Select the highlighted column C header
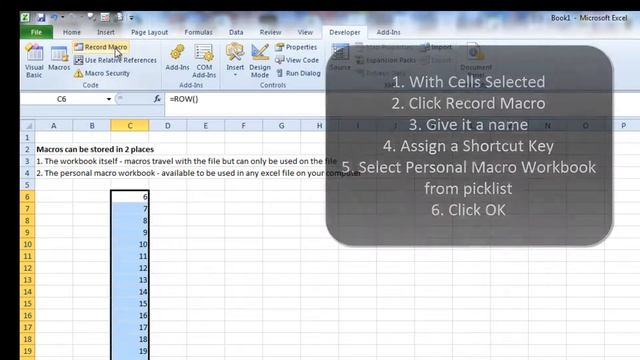 click(130, 126)
